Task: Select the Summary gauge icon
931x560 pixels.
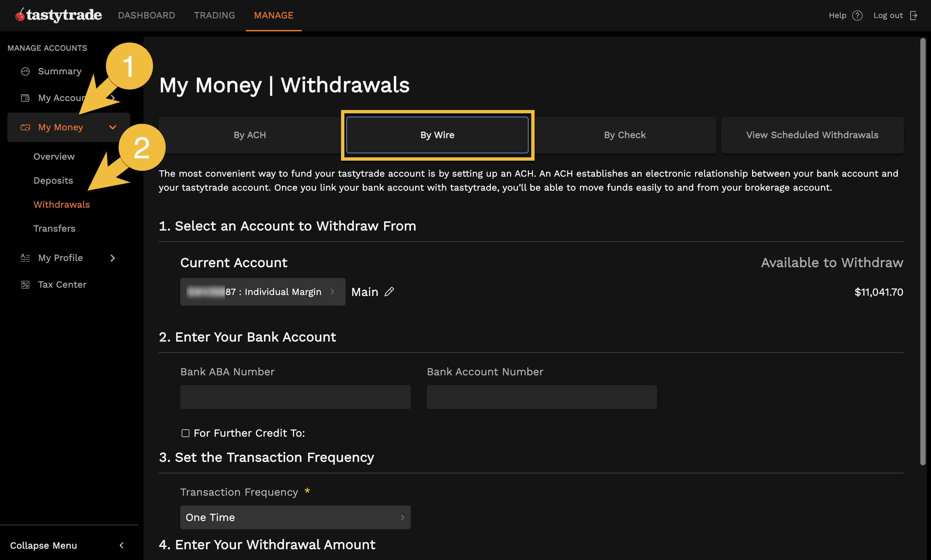Action: 25,71
